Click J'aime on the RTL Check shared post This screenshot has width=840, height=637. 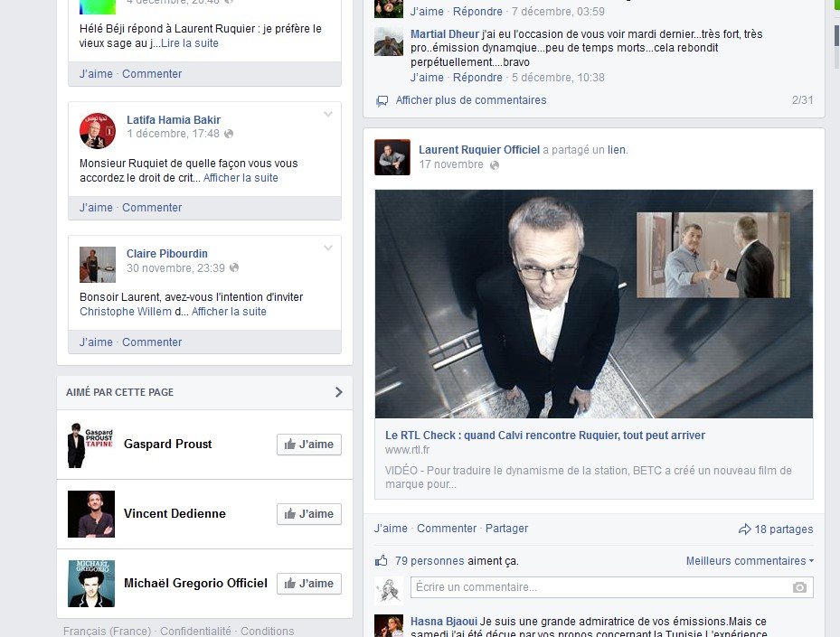point(391,529)
